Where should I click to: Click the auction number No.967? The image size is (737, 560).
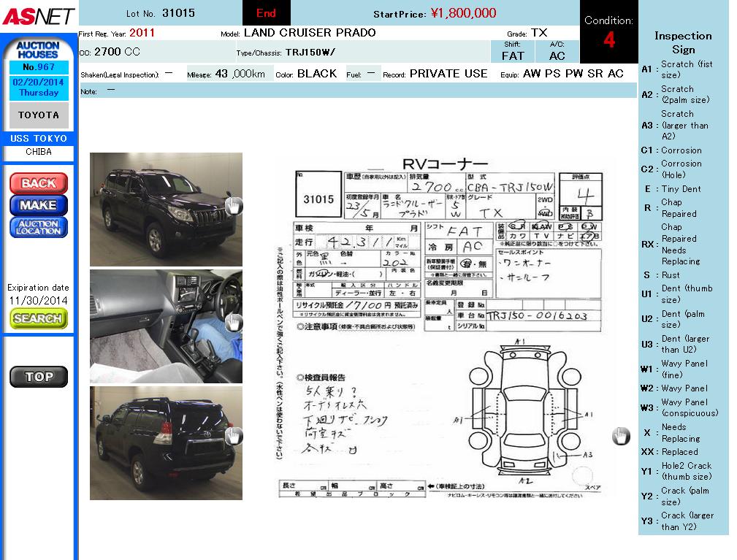tap(39, 67)
